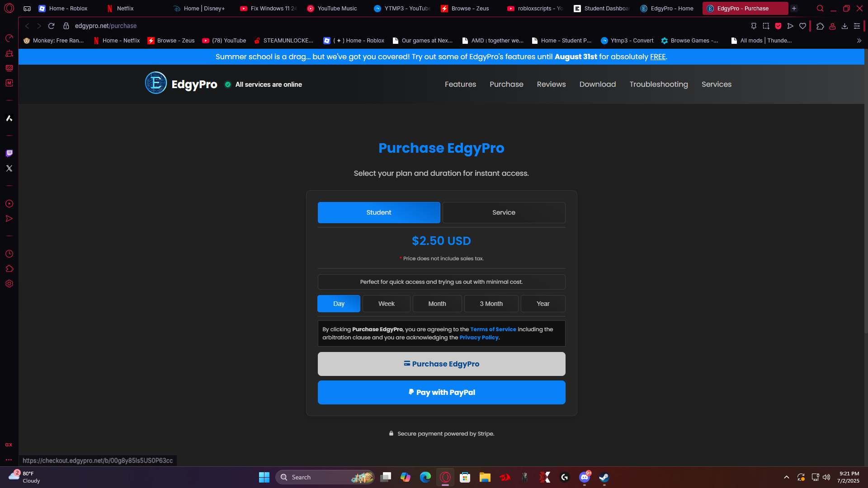Screen dimensions: 868x488
Task: Open downloads toolbar icon
Action: coord(844,26)
